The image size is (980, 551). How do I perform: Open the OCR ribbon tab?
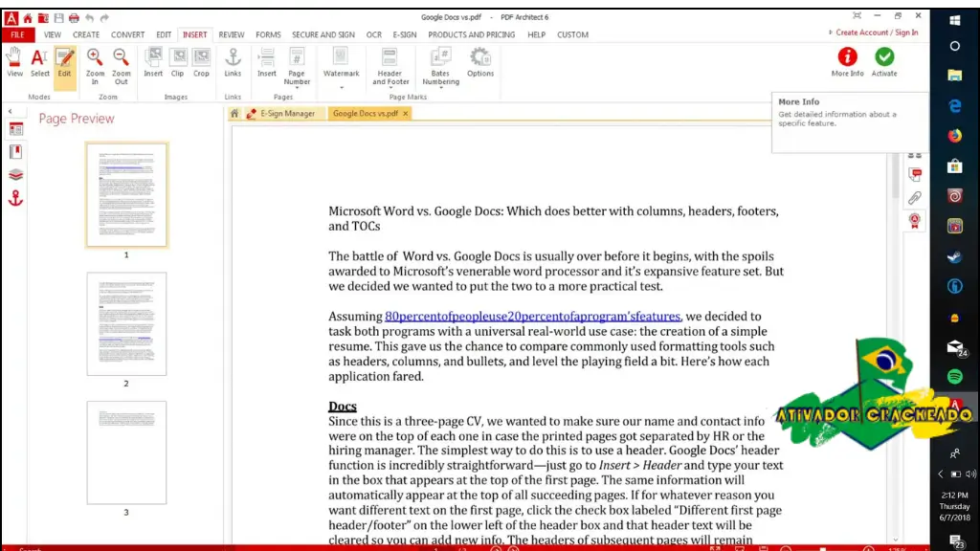374,35
